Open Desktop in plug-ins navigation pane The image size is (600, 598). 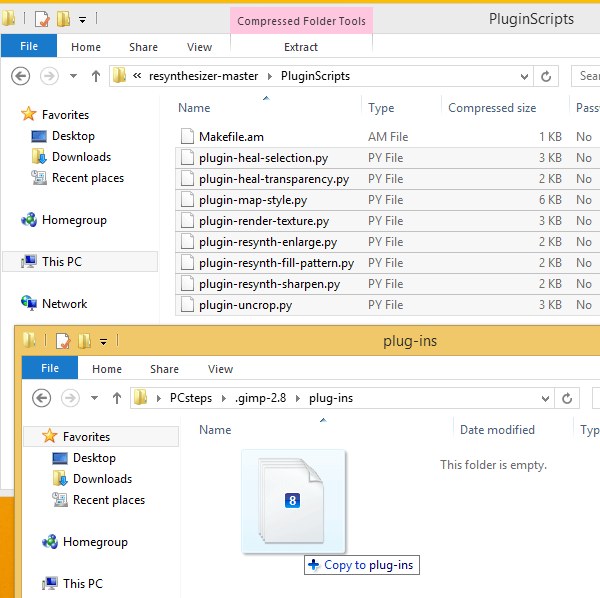click(x=94, y=458)
